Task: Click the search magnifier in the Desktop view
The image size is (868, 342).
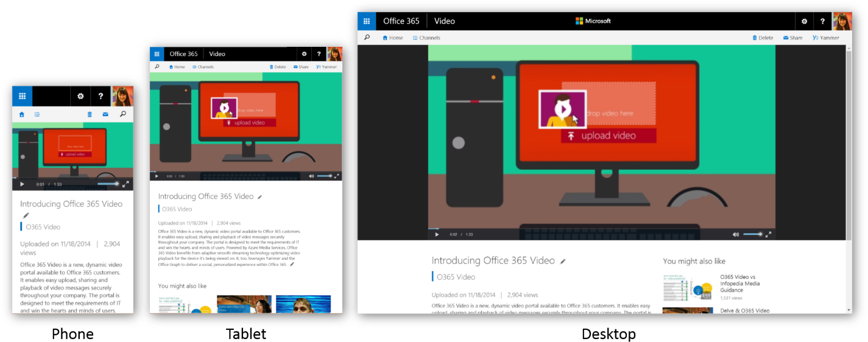Action: (367, 38)
